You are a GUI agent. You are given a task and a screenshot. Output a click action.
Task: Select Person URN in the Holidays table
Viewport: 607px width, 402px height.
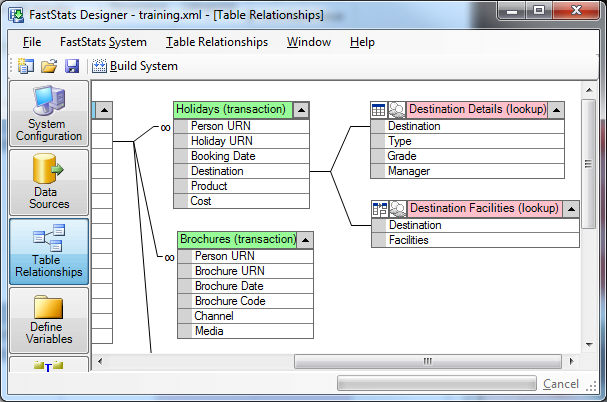[242, 126]
